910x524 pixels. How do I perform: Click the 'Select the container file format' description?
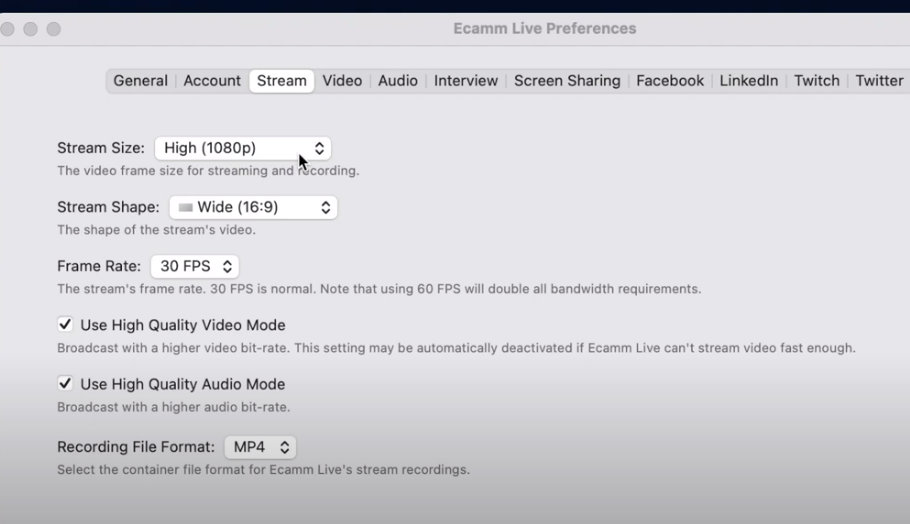(x=263, y=469)
